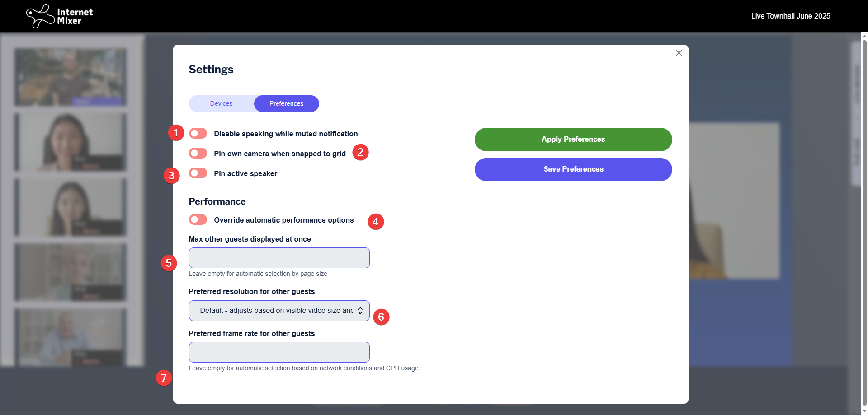The height and width of the screenshot is (415, 868).
Task: Focus the Max other guests displayed input
Action: [x=279, y=258]
